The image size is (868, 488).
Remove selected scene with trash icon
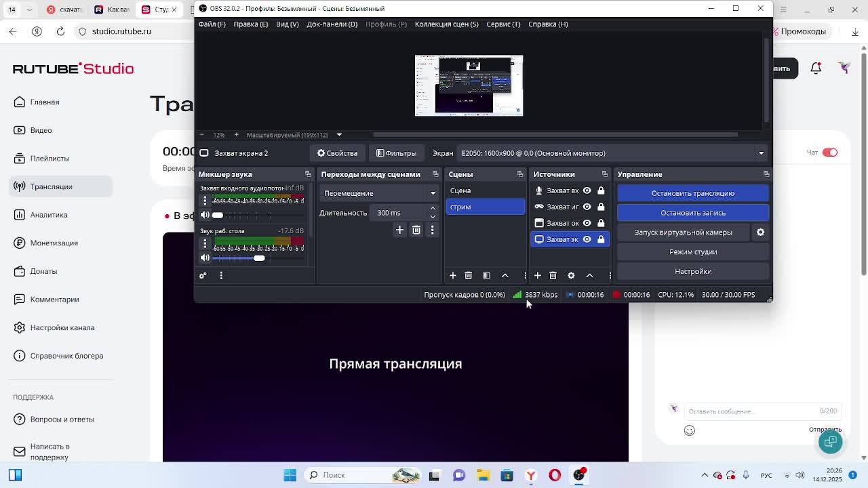[x=468, y=275]
